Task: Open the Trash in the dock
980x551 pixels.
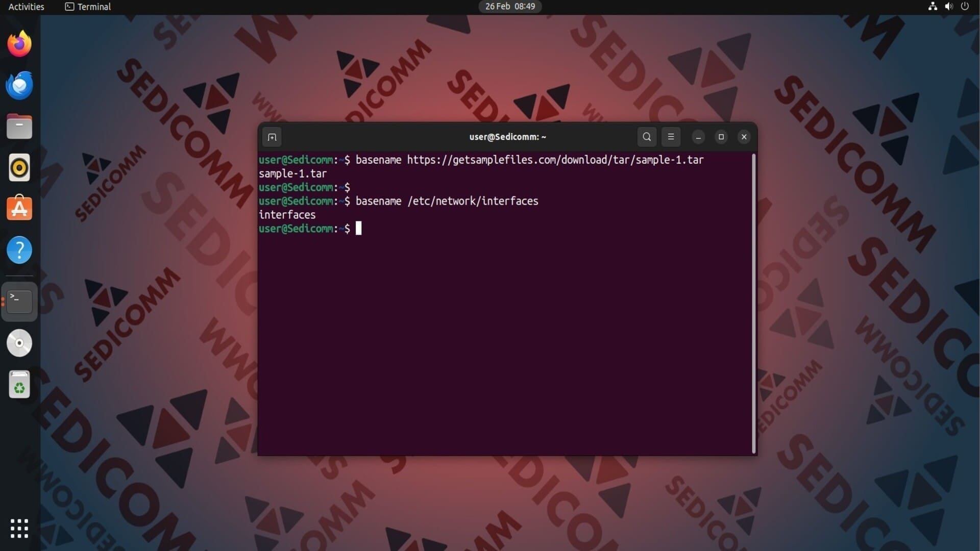Action: point(19,385)
